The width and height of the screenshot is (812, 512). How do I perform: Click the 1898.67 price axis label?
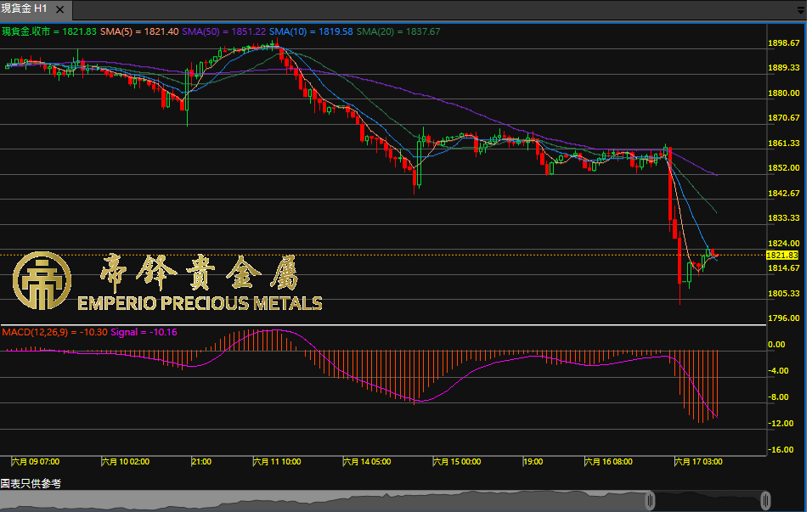[783, 42]
